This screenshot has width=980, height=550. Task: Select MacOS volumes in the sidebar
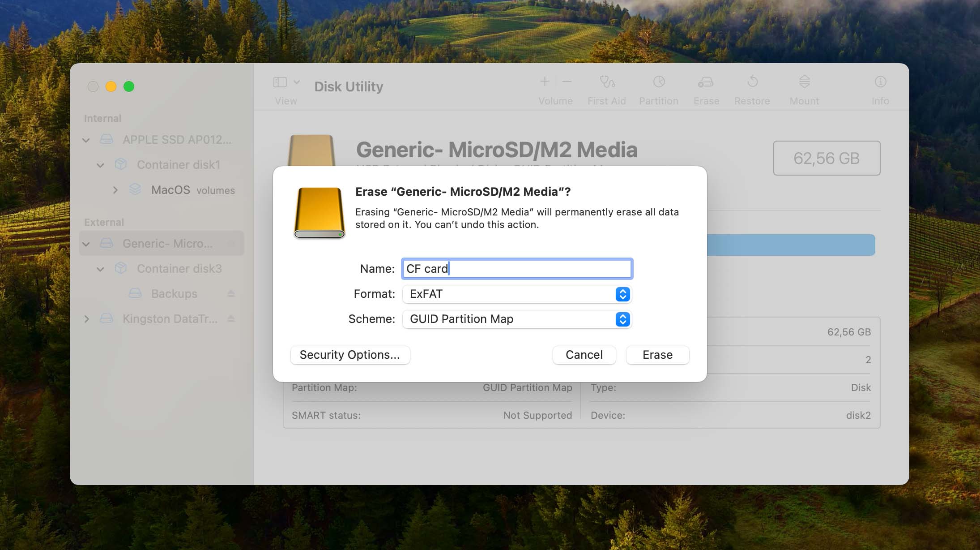(x=162, y=190)
